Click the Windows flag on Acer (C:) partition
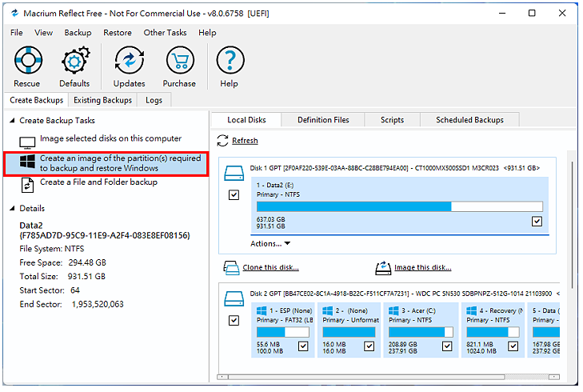 tap(393, 311)
